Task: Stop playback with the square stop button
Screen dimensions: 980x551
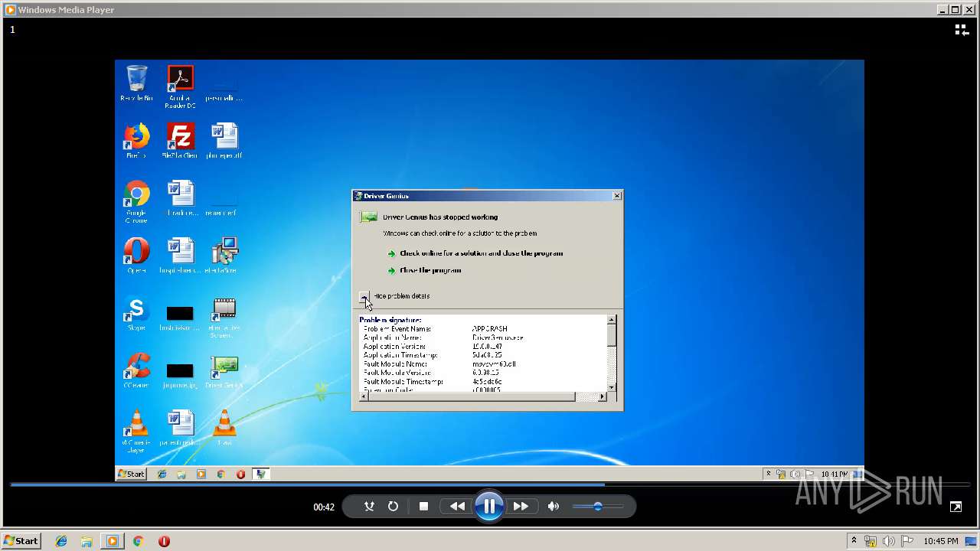Action: 423,507
